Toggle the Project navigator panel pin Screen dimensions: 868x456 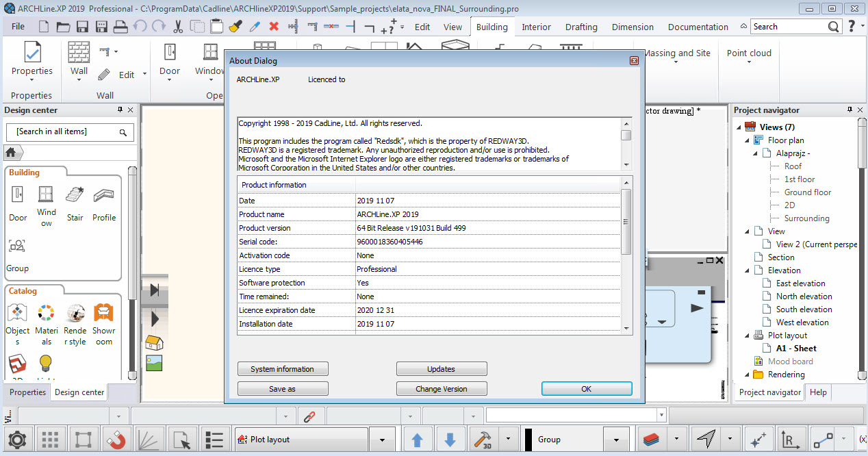tap(850, 110)
